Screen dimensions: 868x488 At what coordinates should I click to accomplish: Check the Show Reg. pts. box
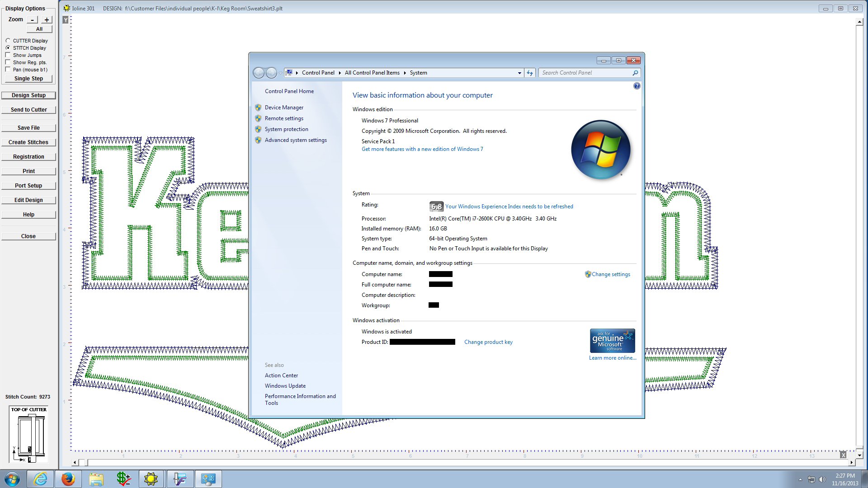click(8, 62)
